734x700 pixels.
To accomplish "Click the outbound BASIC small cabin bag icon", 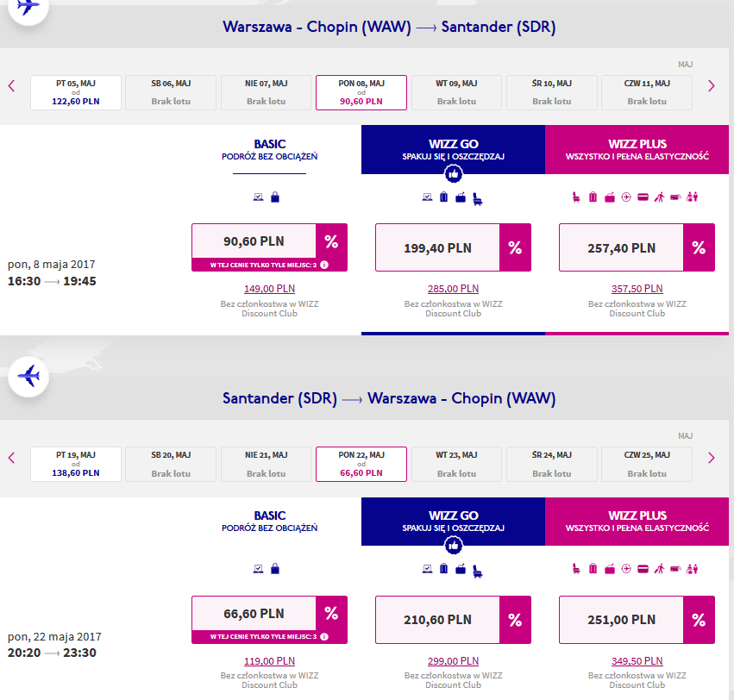I will (275, 197).
